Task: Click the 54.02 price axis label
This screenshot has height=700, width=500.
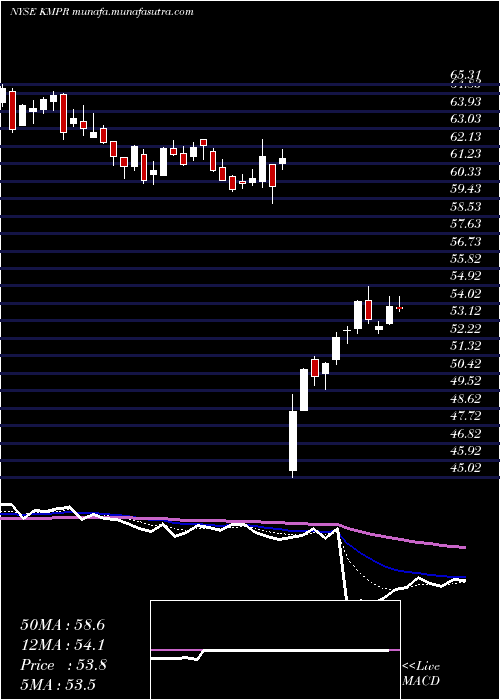Action: [x=465, y=294]
